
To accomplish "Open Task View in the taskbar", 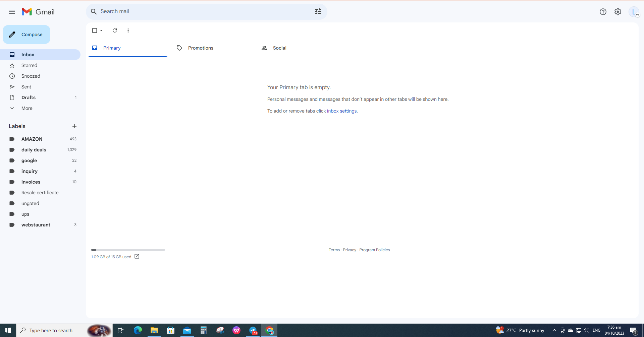I will [x=121, y=330].
